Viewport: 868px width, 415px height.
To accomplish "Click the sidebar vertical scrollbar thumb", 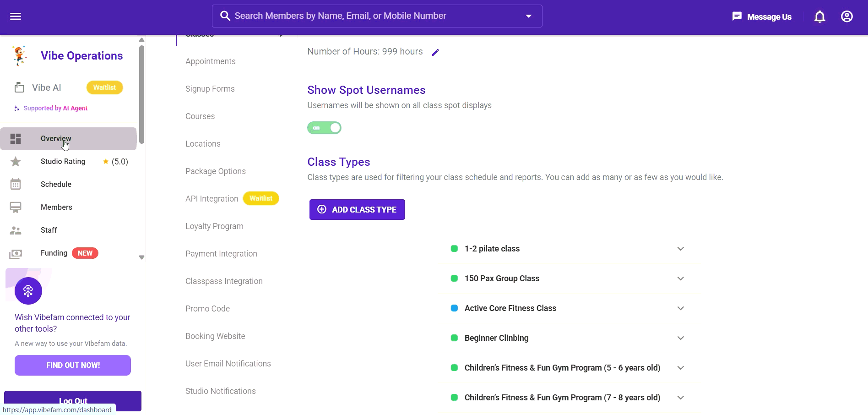I will click(141, 94).
